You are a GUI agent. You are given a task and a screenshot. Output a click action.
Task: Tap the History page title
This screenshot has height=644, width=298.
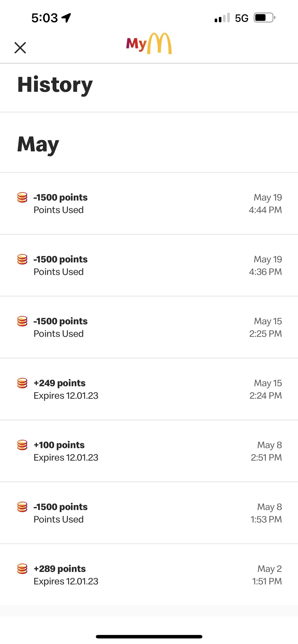pos(55,85)
